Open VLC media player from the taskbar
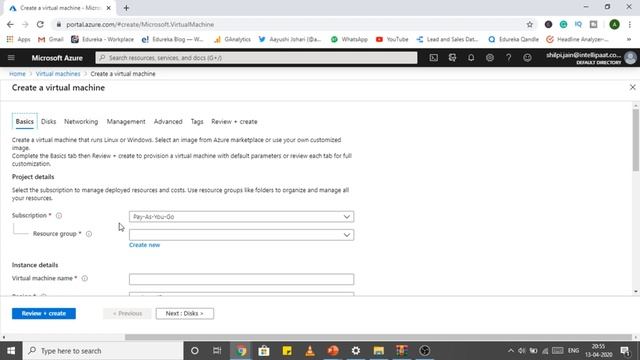The width and height of the screenshot is (640, 360). [x=310, y=351]
